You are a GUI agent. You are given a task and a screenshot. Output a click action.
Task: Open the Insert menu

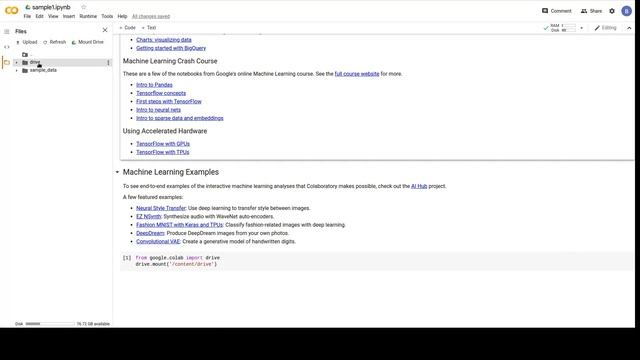tap(69, 16)
